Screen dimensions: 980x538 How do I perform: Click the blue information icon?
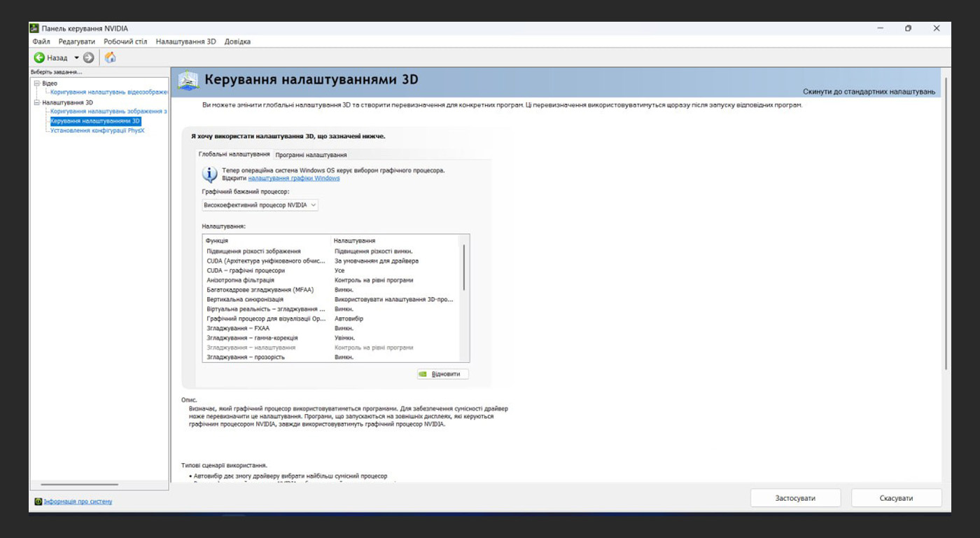209,174
